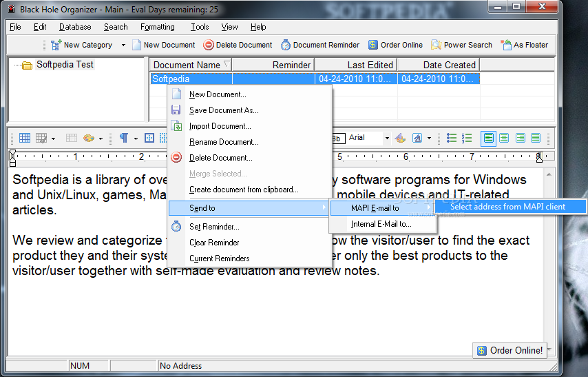Choose Delete Document... in context menu
Screen dimensions: 588x377
(x=249, y=158)
